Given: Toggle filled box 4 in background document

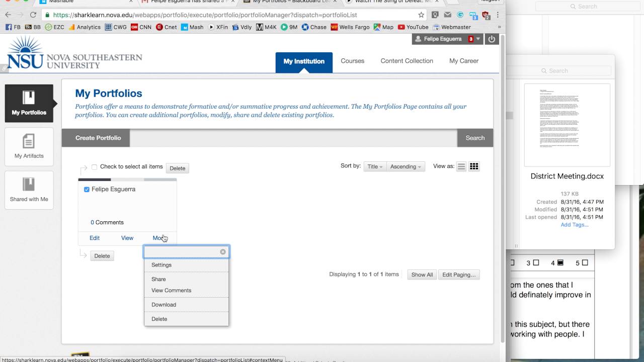Looking at the screenshot, I should point(560,263).
